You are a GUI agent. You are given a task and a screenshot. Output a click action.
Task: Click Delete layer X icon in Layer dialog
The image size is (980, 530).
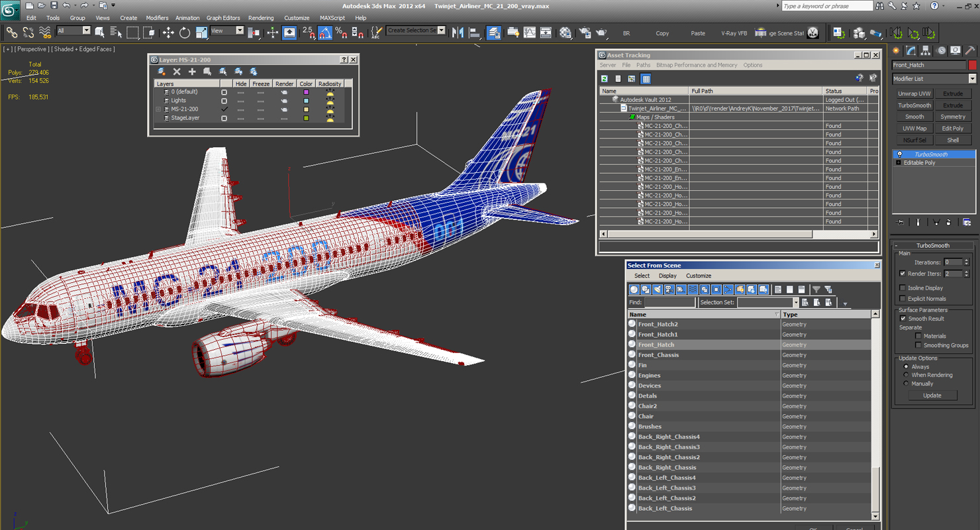[x=177, y=72]
